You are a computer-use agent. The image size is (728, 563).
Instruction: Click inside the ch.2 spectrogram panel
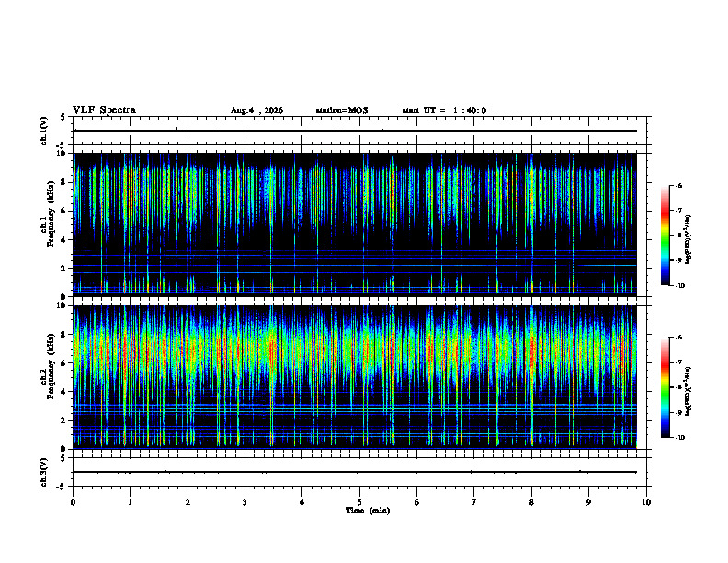point(355,377)
